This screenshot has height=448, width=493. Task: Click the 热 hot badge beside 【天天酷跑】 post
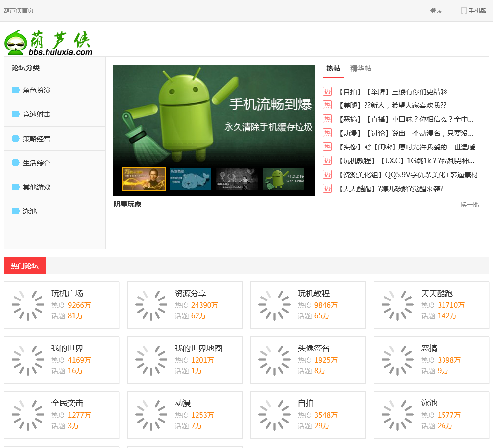pos(327,188)
